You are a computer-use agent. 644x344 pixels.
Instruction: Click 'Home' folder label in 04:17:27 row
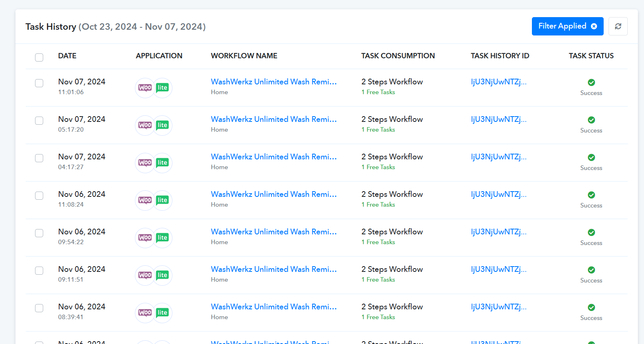219,167
